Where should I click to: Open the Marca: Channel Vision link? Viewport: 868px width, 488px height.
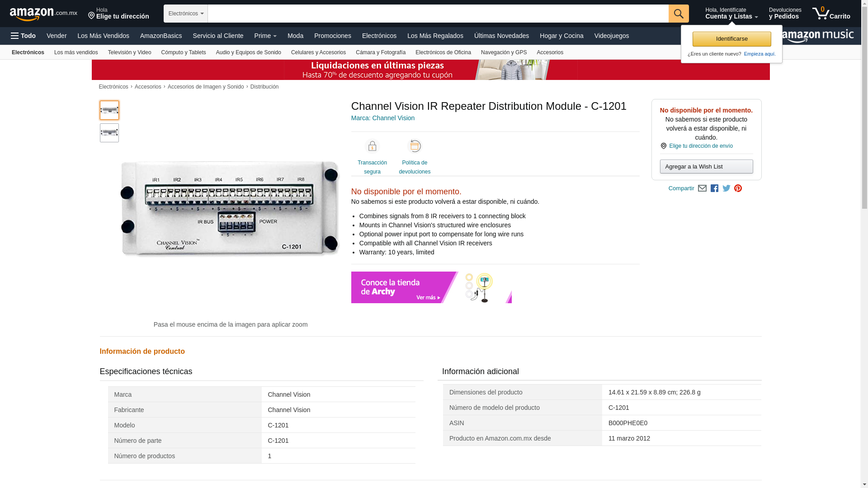382,118
